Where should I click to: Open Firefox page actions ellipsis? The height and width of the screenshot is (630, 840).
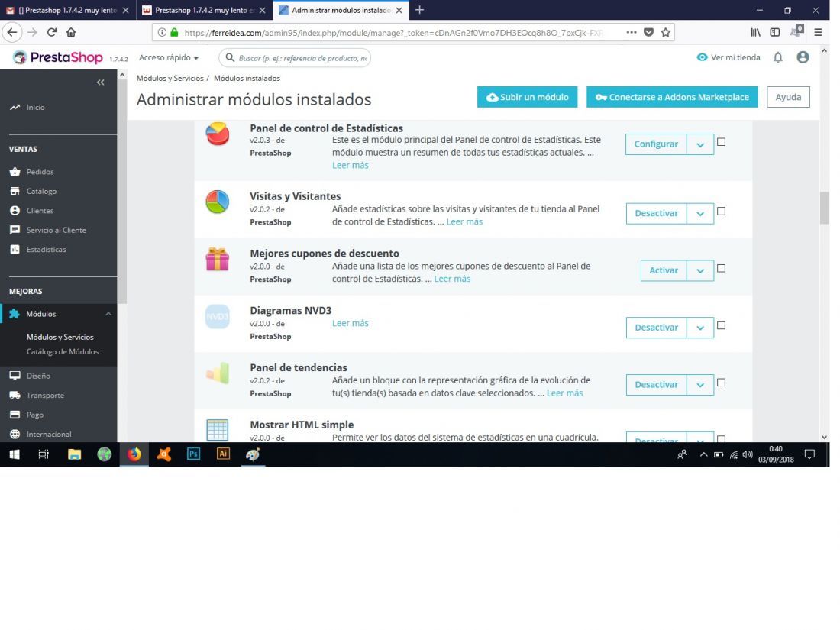(631, 33)
